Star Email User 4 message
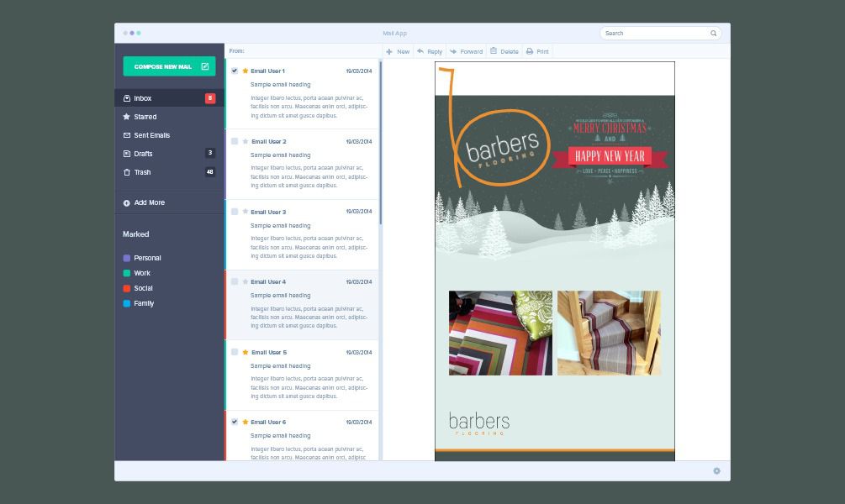This screenshot has height=504, width=845. click(x=246, y=281)
